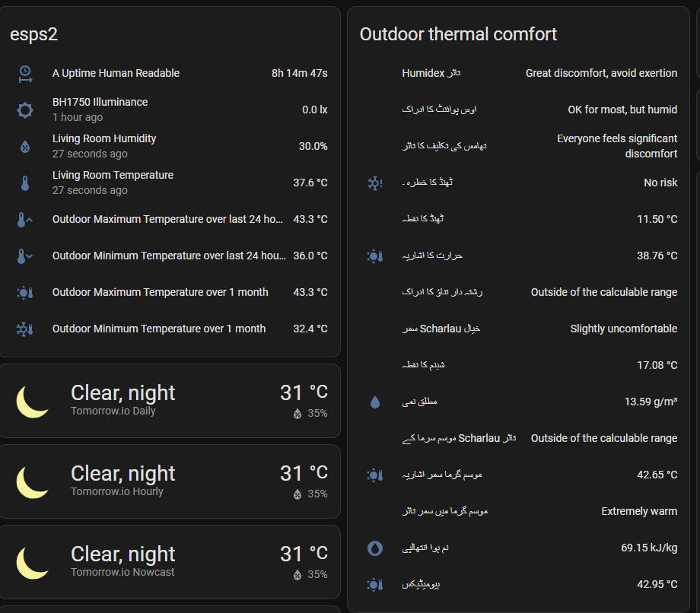Click thermometer-up icon for 24-hour maximum temperature
The height and width of the screenshot is (613, 700).
pos(25,220)
